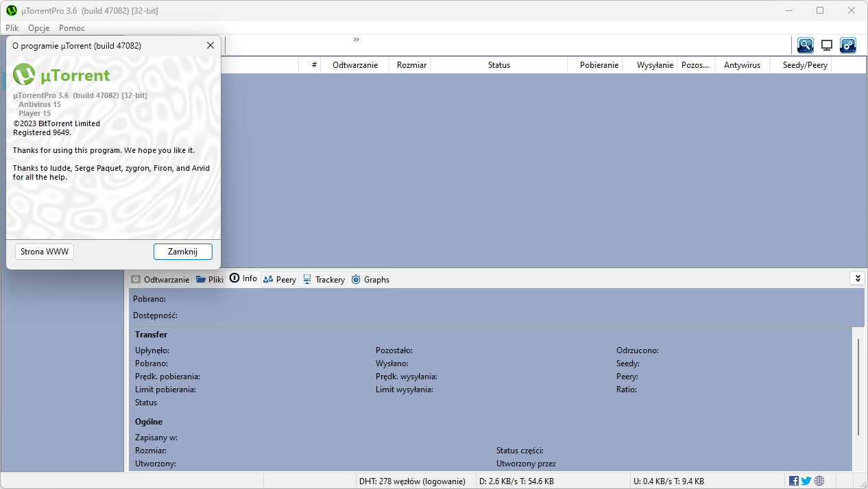Click the Transfer section heading

click(151, 335)
